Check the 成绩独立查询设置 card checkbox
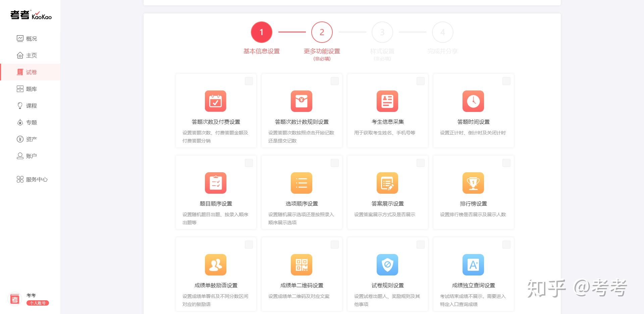 (506, 245)
